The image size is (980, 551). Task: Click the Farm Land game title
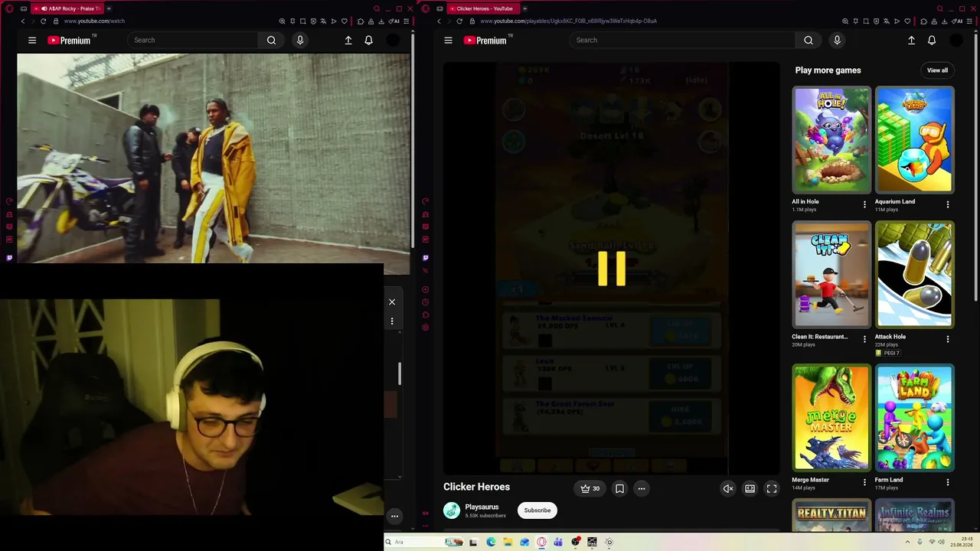pyautogui.click(x=889, y=480)
